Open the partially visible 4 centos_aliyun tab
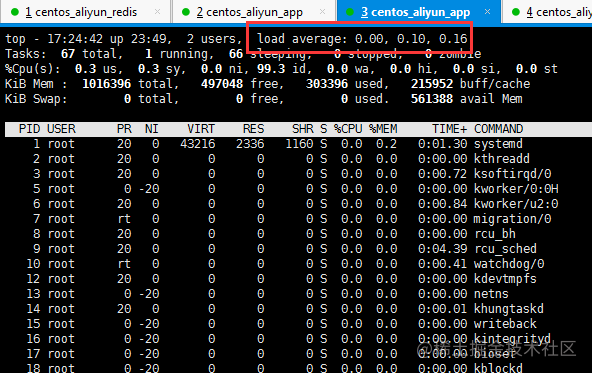 click(547, 12)
